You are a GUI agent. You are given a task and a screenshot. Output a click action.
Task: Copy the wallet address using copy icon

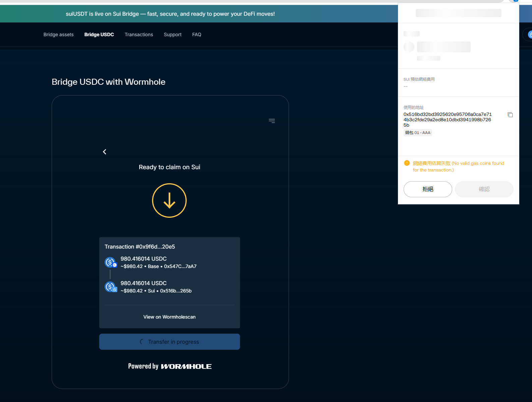(x=510, y=115)
